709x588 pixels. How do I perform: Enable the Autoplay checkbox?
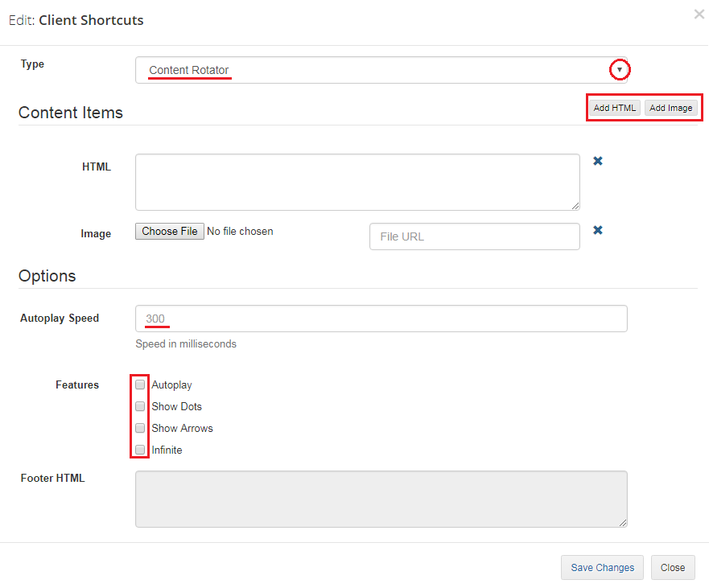[x=140, y=384]
